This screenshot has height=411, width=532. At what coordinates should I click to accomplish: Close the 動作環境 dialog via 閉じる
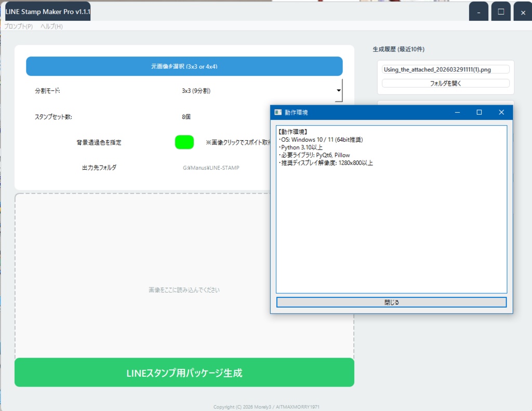pyautogui.click(x=391, y=302)
